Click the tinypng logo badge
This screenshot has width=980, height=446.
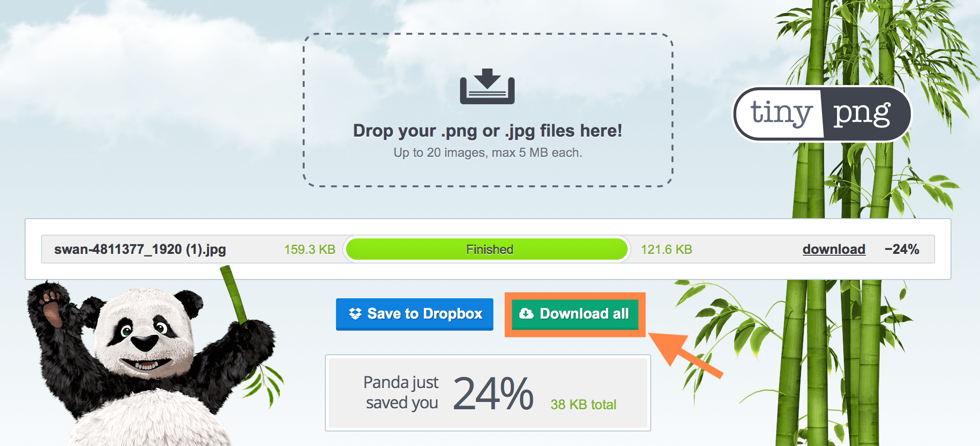(x=822, y=114)
